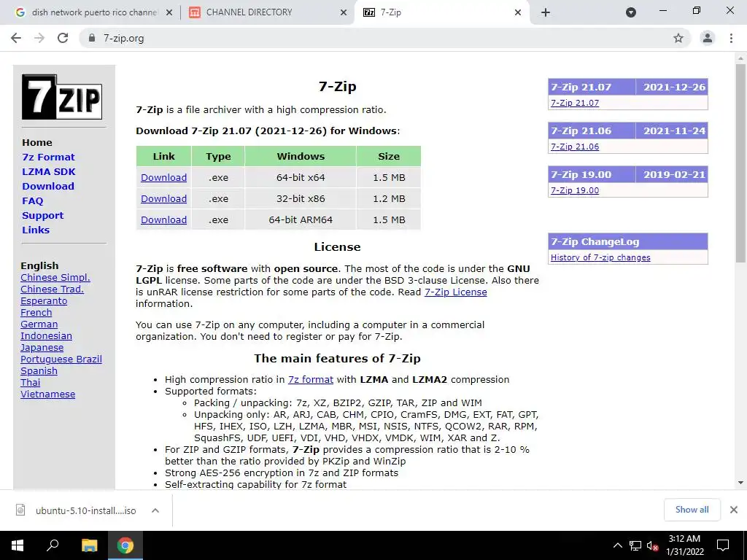The width and height of the screenshot is (747, 560).
Task: Click the page vertical scrollbar thumb
Action: click(740, 163)
